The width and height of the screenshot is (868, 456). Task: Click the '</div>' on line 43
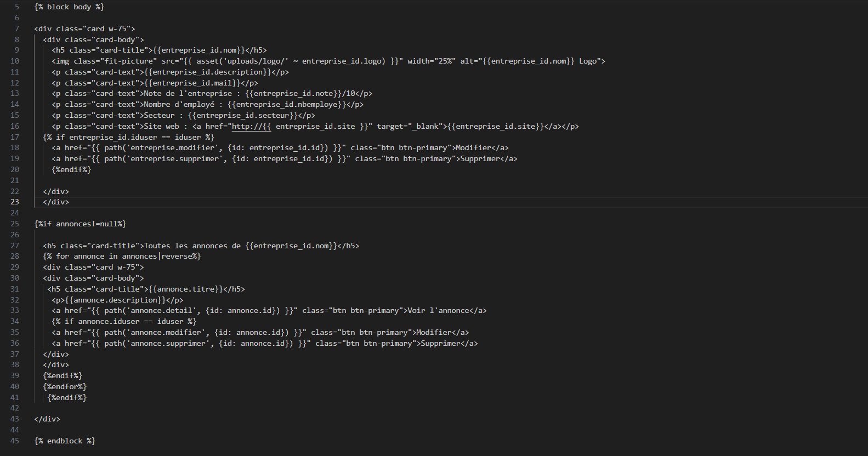point(47,419)
